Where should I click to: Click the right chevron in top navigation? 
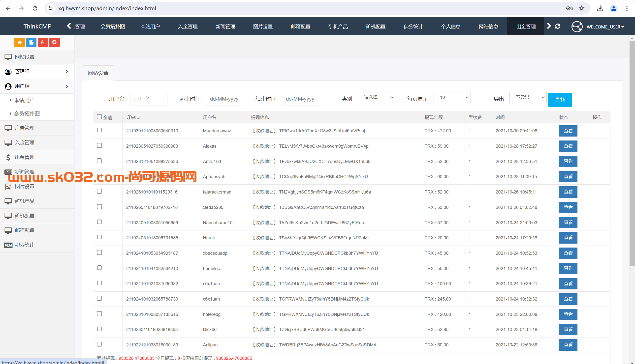[549, 26]
